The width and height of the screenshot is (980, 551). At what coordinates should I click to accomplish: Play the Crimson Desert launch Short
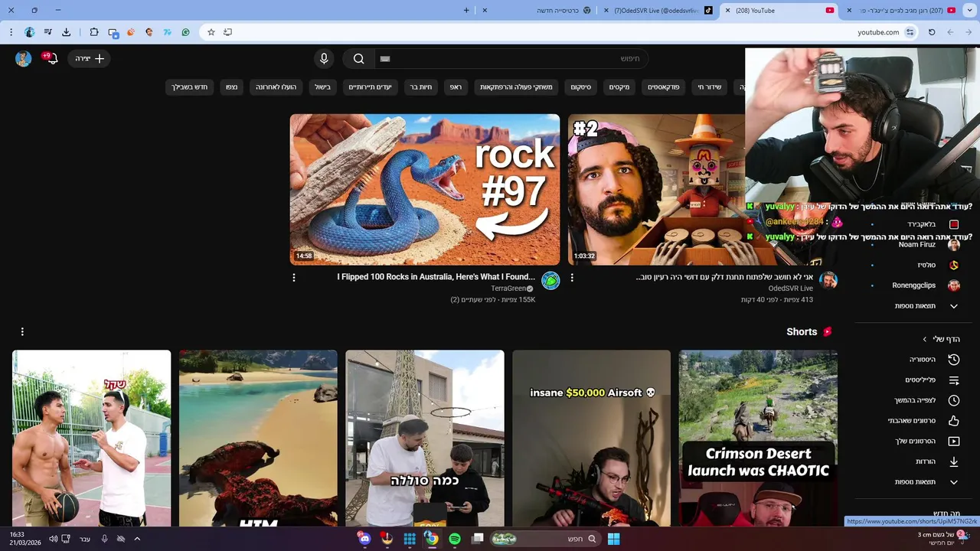758,439
